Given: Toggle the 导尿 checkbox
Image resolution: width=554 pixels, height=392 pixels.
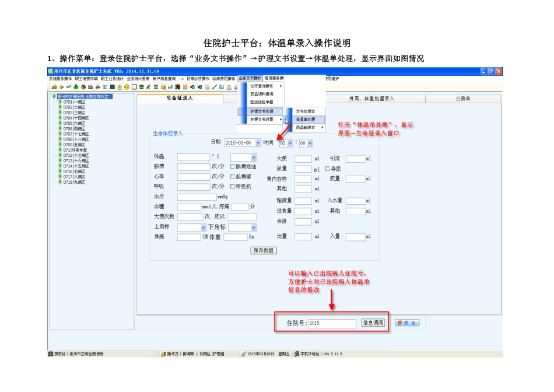Looking at the screenshot, I should point(327,169).
